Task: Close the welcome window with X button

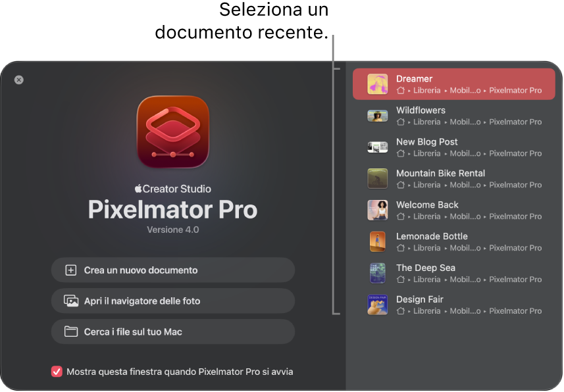Action: [x=19, y=80]
